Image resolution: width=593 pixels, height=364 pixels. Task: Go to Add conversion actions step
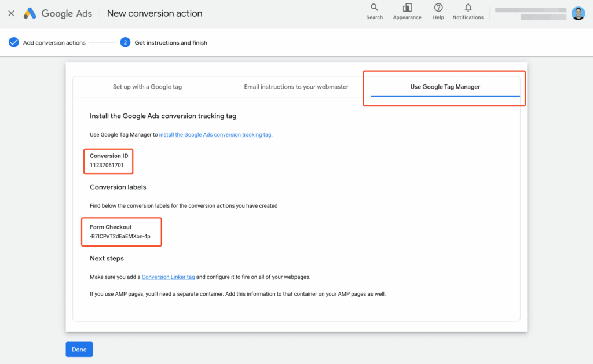(x=54, y=43)
